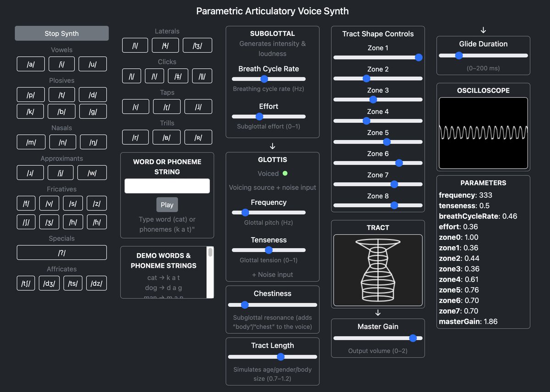Play the /ǃ/ click button

tap(154, 76)
